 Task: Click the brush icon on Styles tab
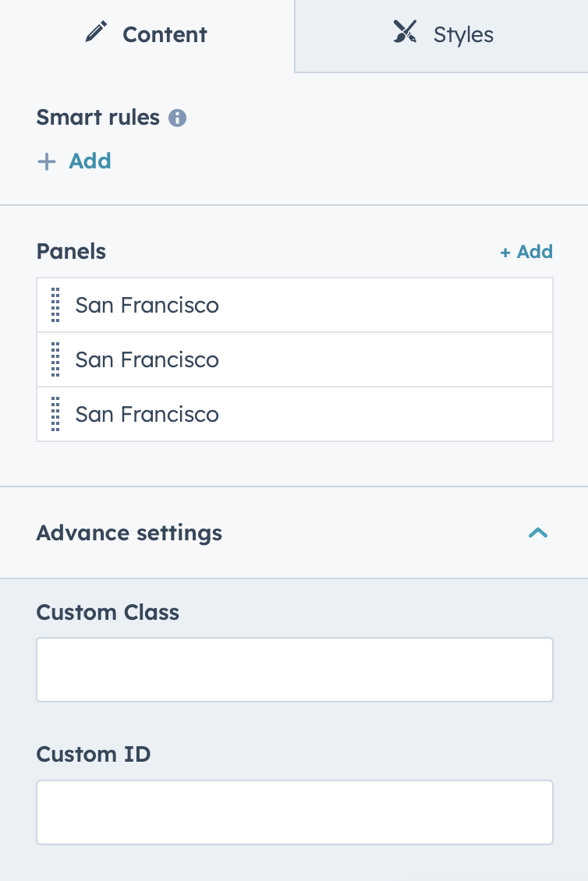point(405,32)
